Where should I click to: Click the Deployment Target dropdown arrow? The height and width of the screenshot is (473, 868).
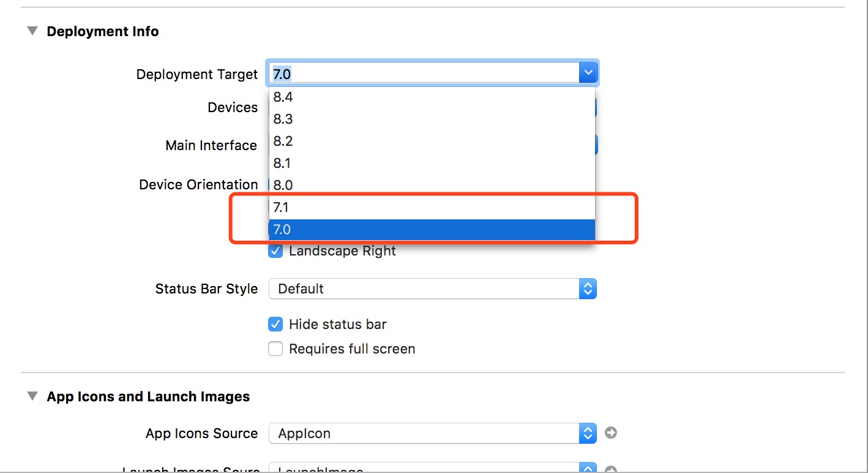click(x=588, y=74)
